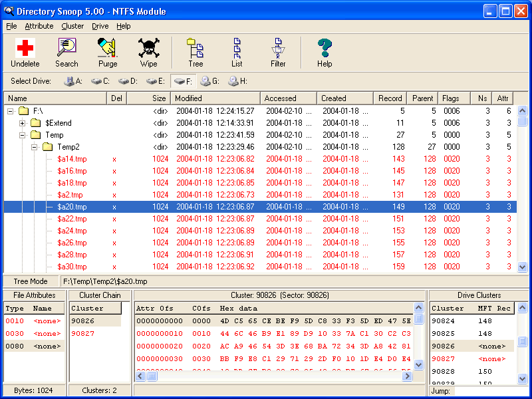532x399 pixels.
Task: Sort files by the Size column
Action: click(159, 98)
